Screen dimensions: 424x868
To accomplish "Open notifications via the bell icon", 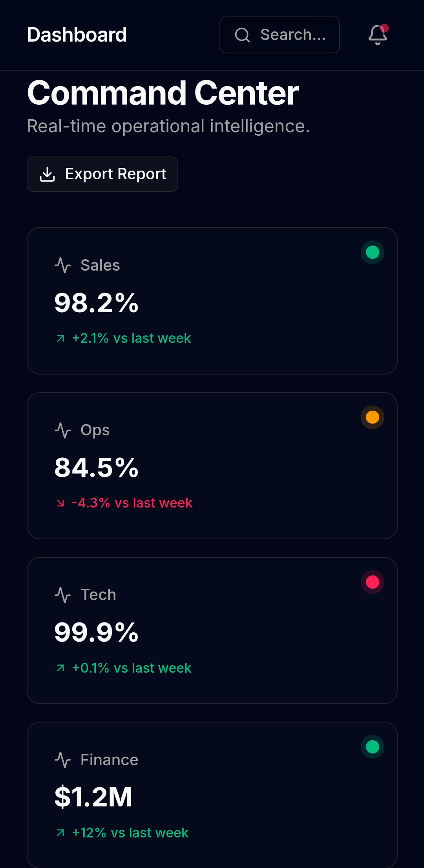I will 377,35.
